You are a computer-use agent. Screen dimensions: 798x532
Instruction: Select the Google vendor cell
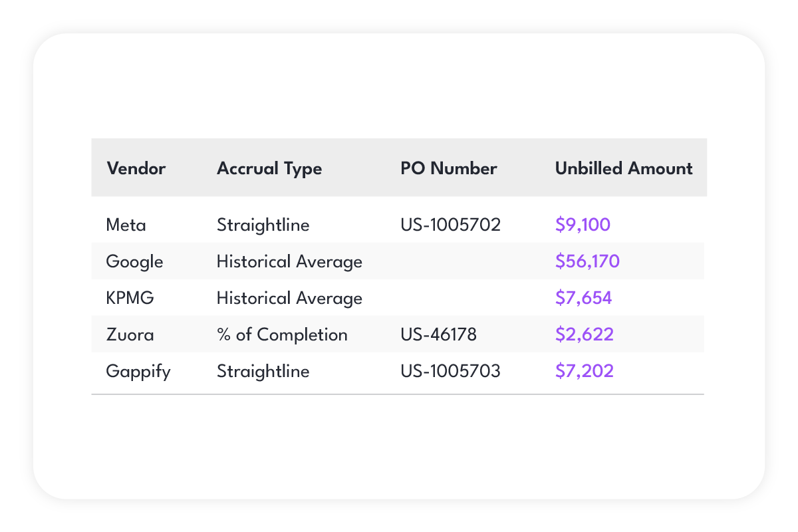(x=134, y=262)
